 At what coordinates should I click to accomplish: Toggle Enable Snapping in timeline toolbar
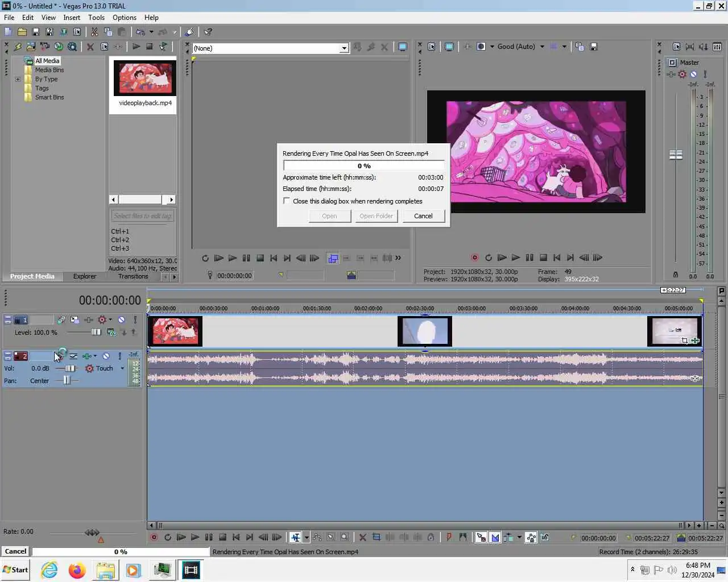click(481, 537)
